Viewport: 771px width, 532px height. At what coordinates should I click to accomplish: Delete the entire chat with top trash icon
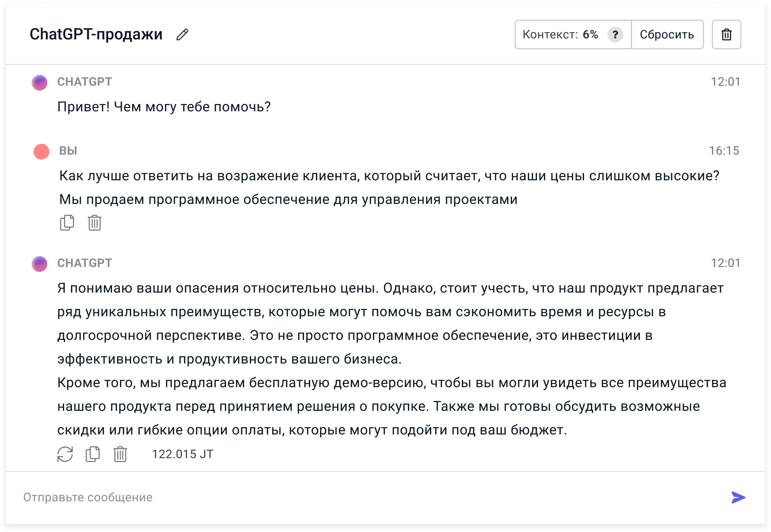726,35
